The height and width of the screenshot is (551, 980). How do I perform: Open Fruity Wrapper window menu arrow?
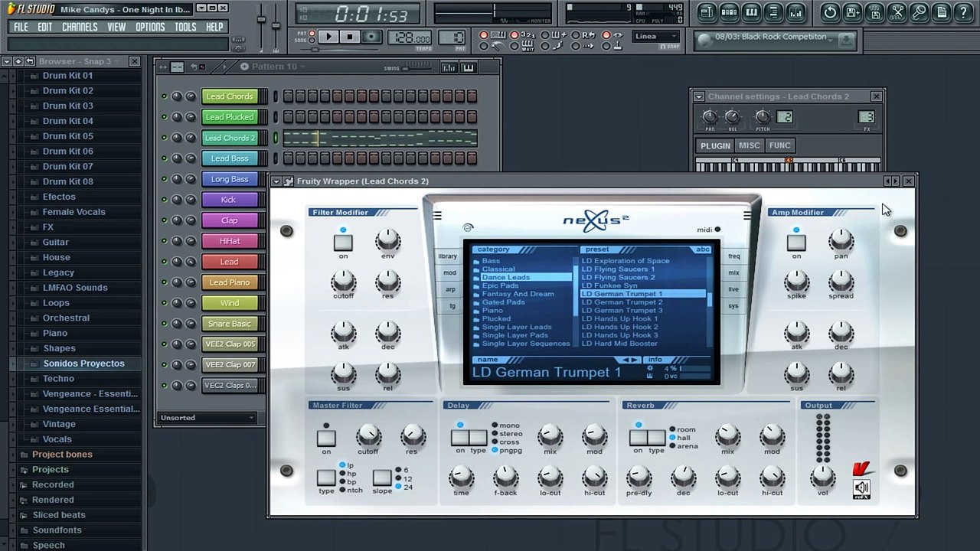coord(276,181)
